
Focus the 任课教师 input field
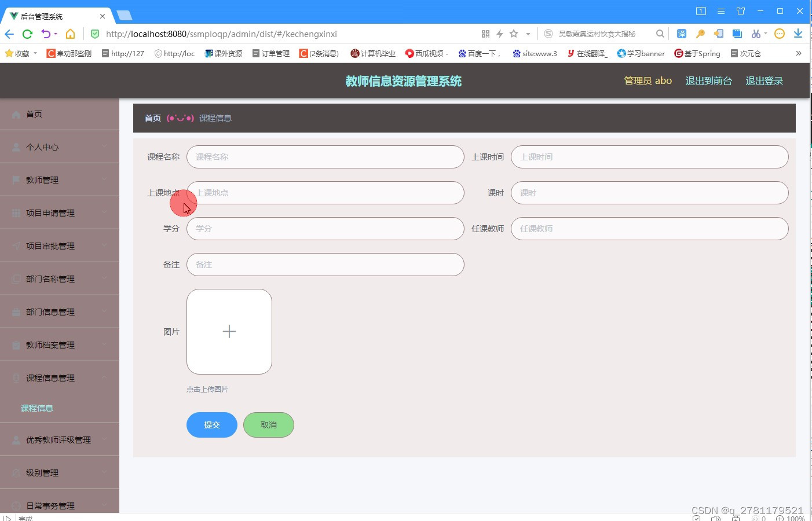[x=650, y=229]
